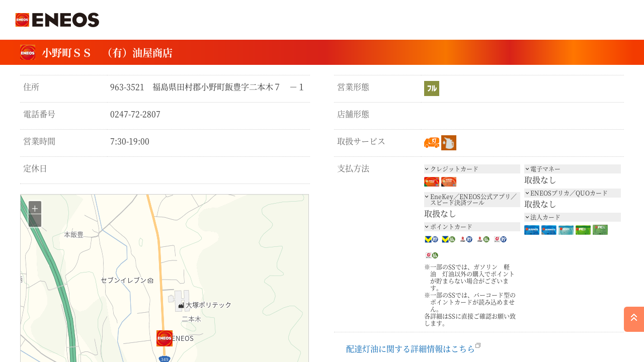The height and width of the screenshot is (362, 644).
Task: Expand the EneKey／ENEOS公式アプリ section header
Action: pyautogui.click(x=471, y=200)
